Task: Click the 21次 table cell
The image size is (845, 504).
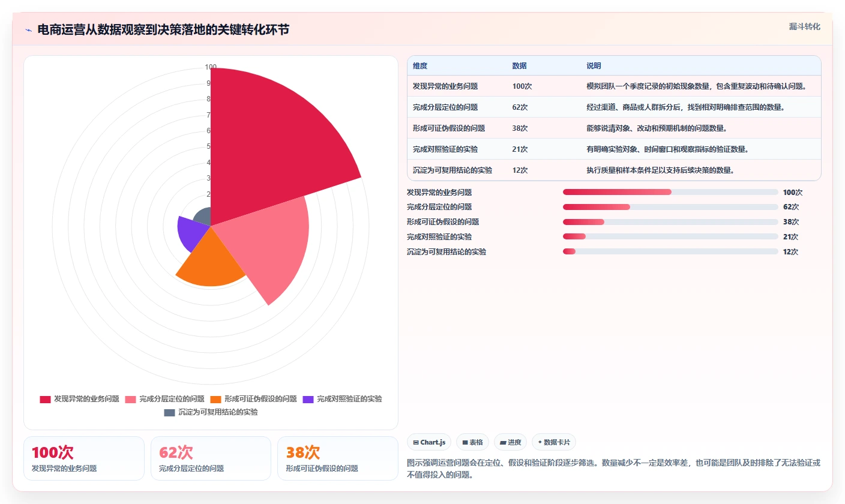Action: pyautogui.click(x=520, y=149)
